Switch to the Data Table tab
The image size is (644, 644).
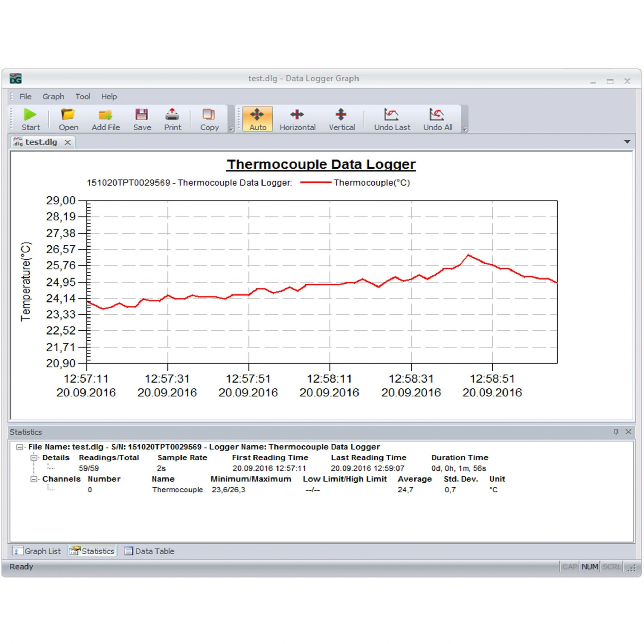(149, 551)
